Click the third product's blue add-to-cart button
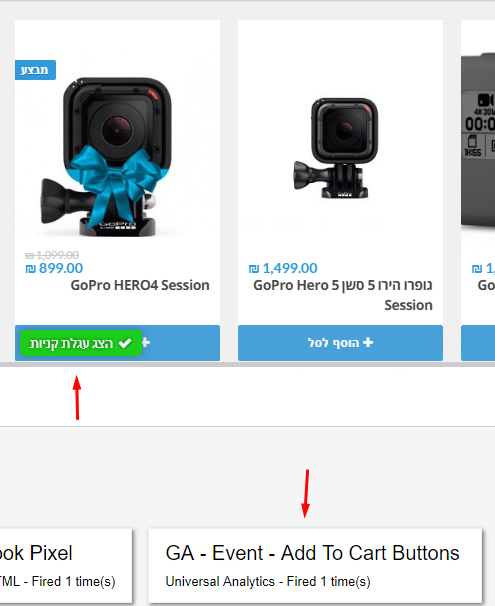This screenshot has height=606, width=495. tap(478, 343)
